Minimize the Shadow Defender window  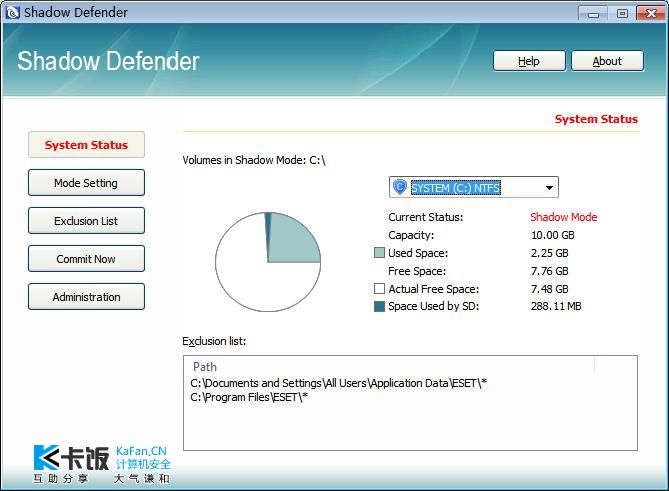(593, 14)
